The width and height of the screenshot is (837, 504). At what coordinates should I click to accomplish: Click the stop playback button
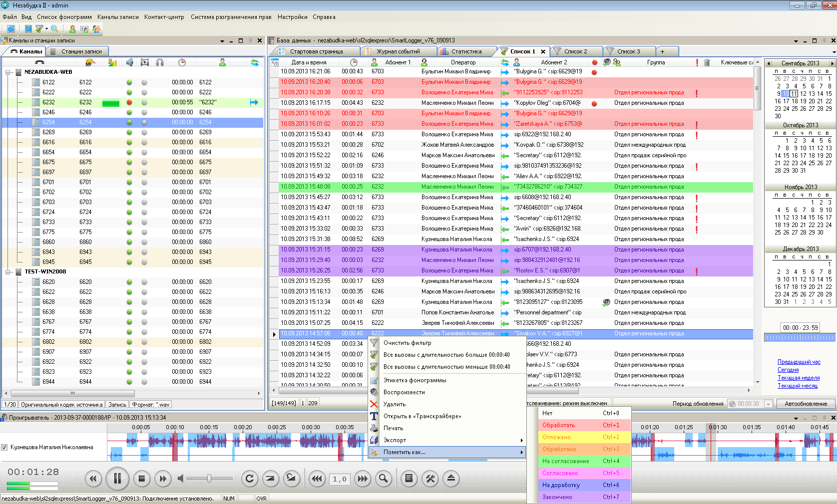(142, 479)
